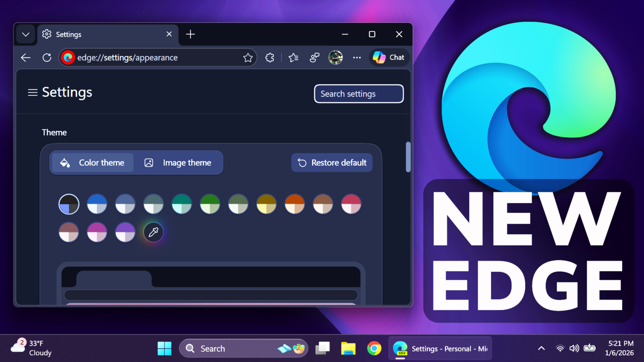Viewport: 644px width, 362px height.
Task: Click the Restore default button
Action: click(332, 163)
